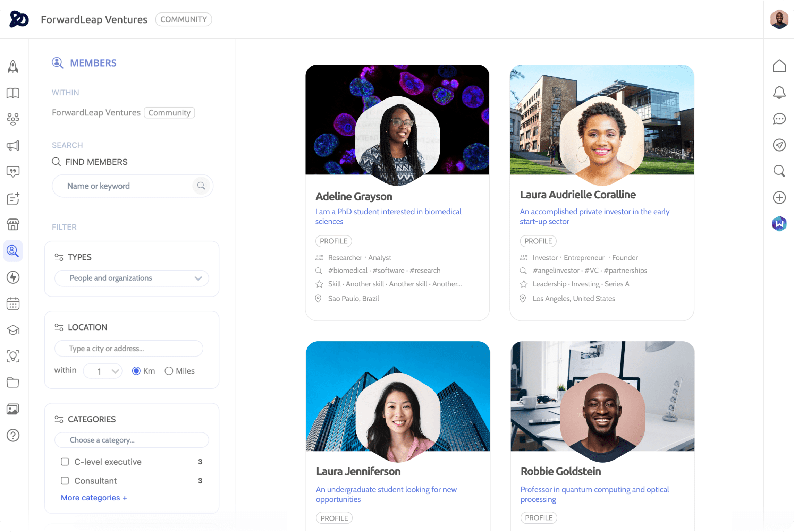Viewport: 794px width, 532px height.
Task: Open the quote discussion bubble icon
Action: [x=13, y=172]
